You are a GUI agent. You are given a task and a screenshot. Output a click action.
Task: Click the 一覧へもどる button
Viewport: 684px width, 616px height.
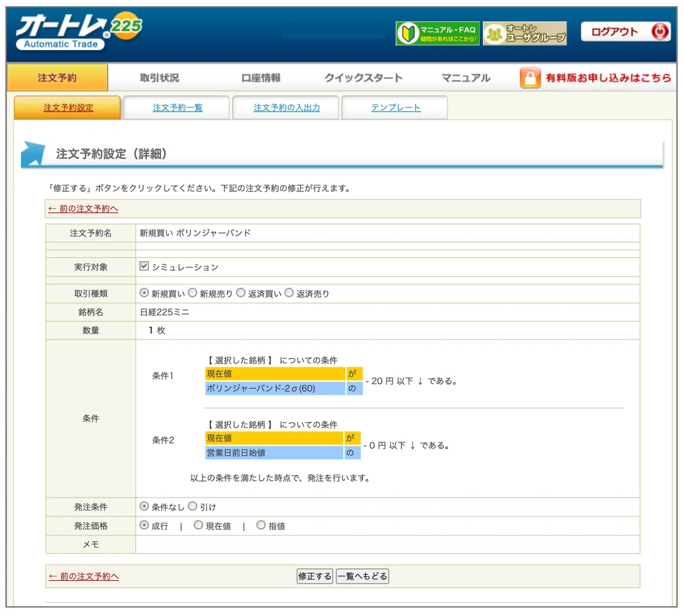[x=363, y=576]
